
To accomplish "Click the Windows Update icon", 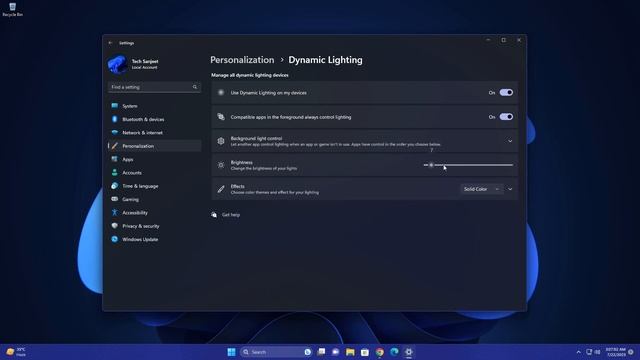I will (x=115, y=239).
